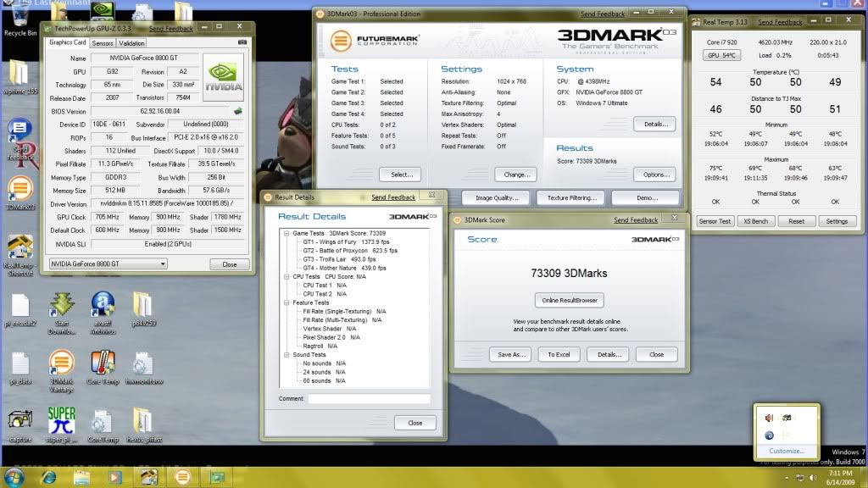Screen dimensions: 868x488
Task: Launch the 3DMark03 desktop shortcut
Action: [x=20, y=192]
